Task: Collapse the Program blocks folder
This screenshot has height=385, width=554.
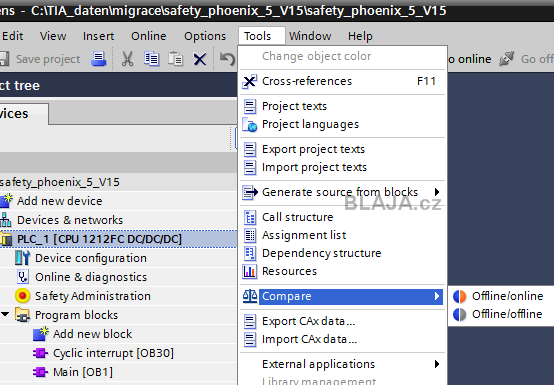Action: (x=5, y=314)
